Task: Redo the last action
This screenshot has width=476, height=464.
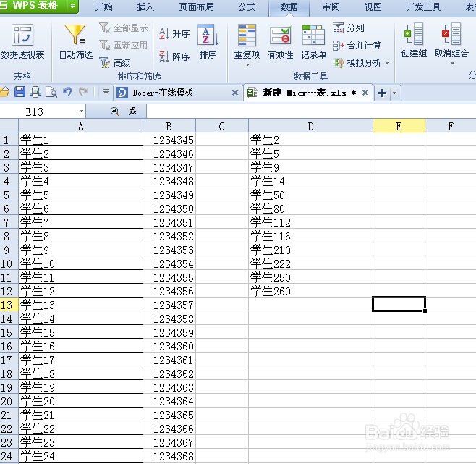Action: [83, 92]
